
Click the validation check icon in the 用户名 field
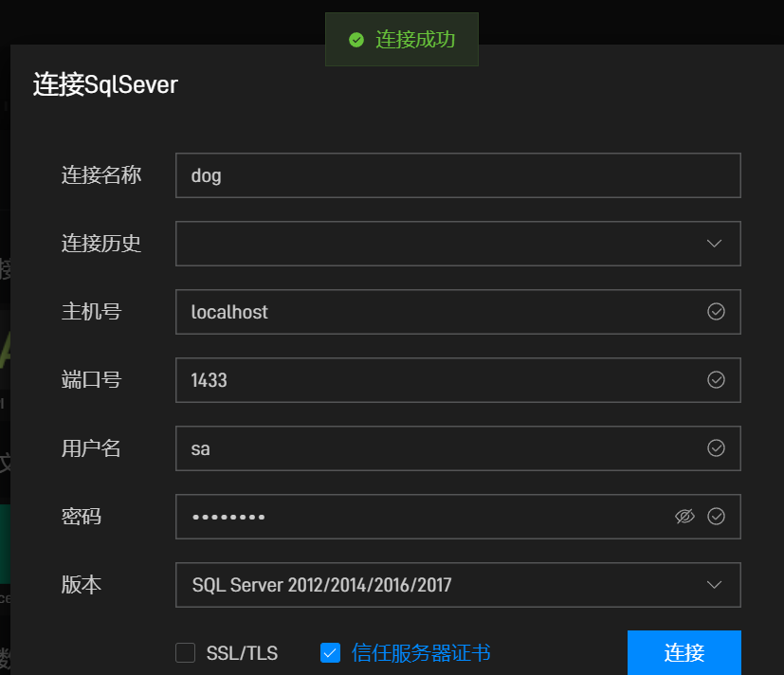[x=716, y=448]
